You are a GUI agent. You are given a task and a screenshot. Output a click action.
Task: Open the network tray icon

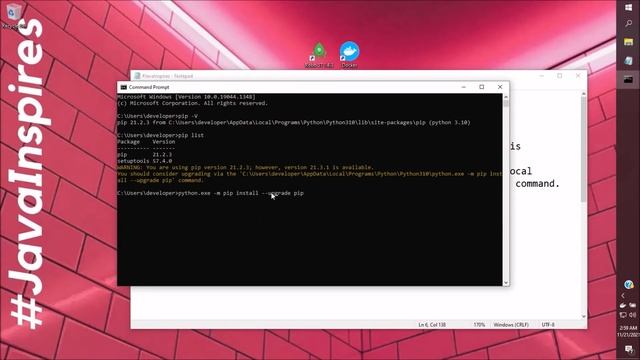click(x=623, y=315)
